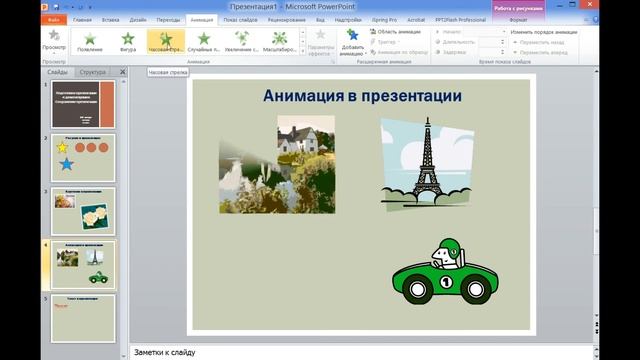Image resolution: width=640 pixels, height=360 pixels.
Task: Open the Acrobat ribbon tab
Action: 416,20
